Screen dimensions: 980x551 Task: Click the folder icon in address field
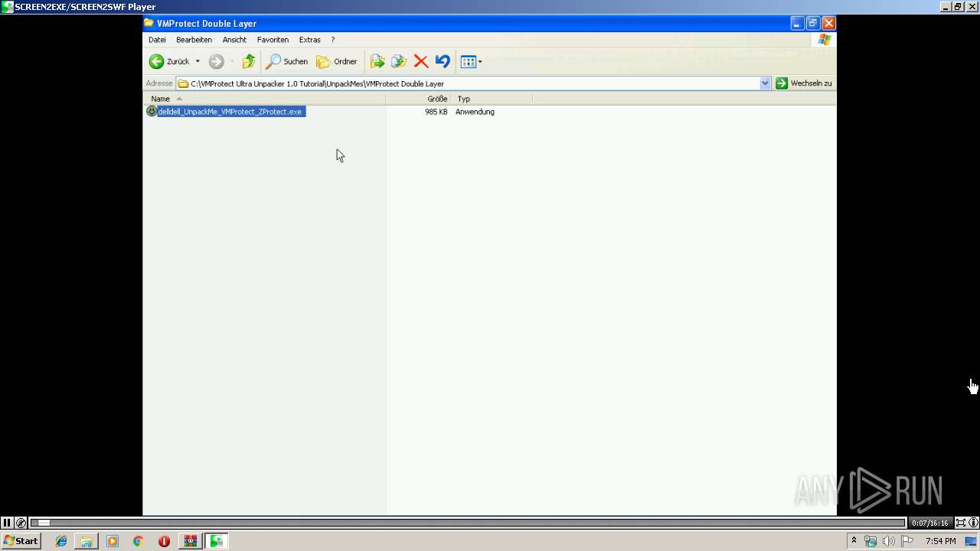click(x=184, y=83)
